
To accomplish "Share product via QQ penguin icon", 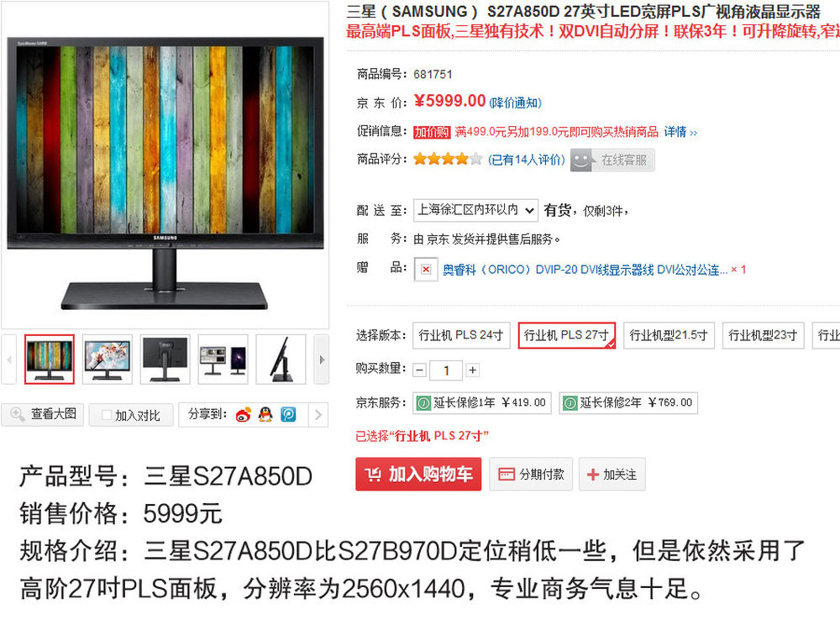I will [x=265, y=415].
